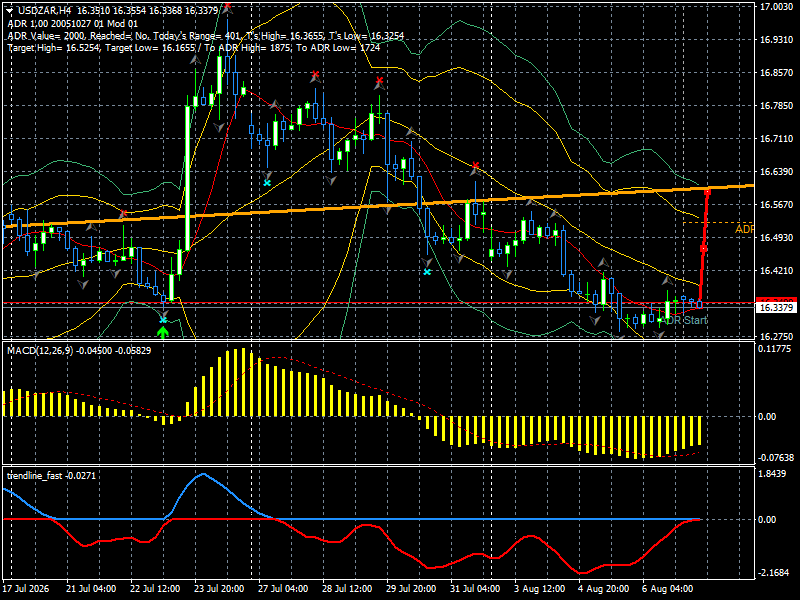Click price axis label 16.7110
Image resolution: width=800 pixels, height=600 pixels.
click(x=777, y=139)
